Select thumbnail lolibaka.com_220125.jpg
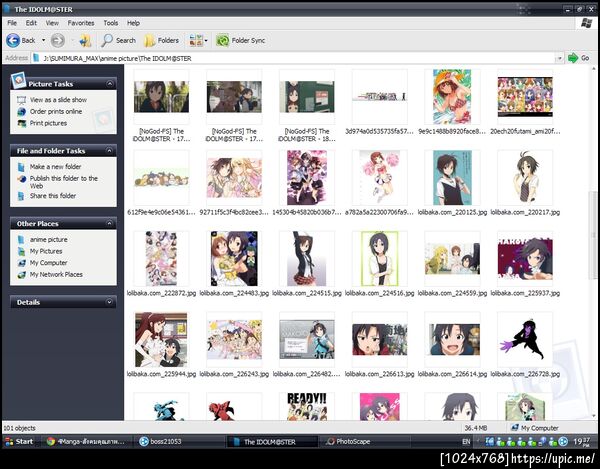Viewport: 600px width, 469px height. 452,178
